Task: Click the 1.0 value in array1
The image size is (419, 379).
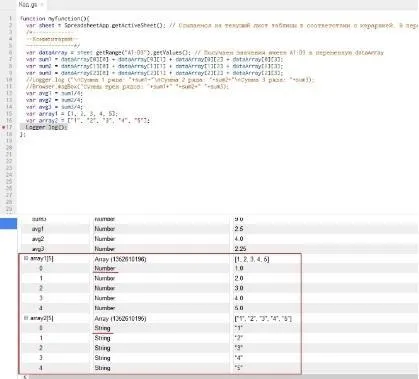Action: (x=239, y=268)
